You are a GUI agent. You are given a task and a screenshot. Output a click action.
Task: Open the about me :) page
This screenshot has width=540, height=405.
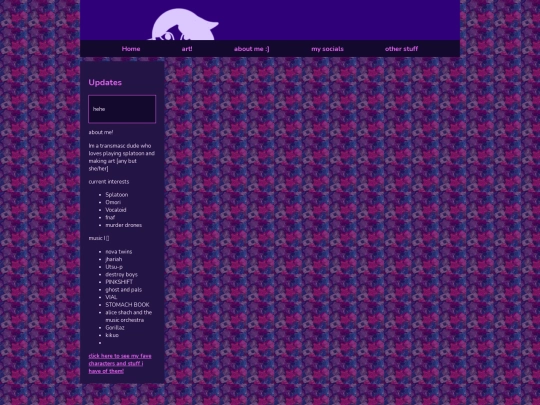[252, 49]
